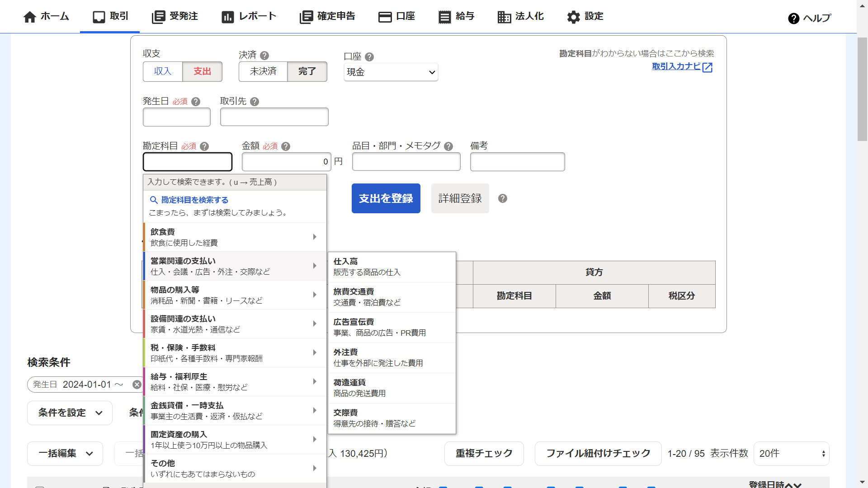Click the 確定申告 document icon
The width and height of the screenshot is (868, 488).
306,17
